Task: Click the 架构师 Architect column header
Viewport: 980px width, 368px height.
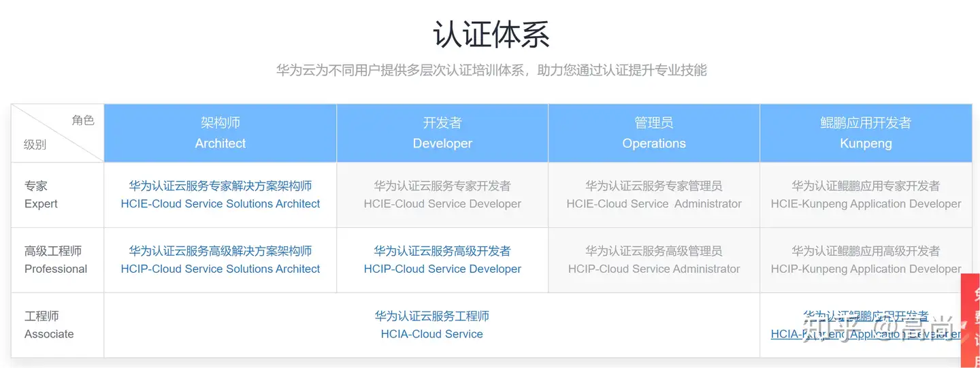Action: [220, 133]
